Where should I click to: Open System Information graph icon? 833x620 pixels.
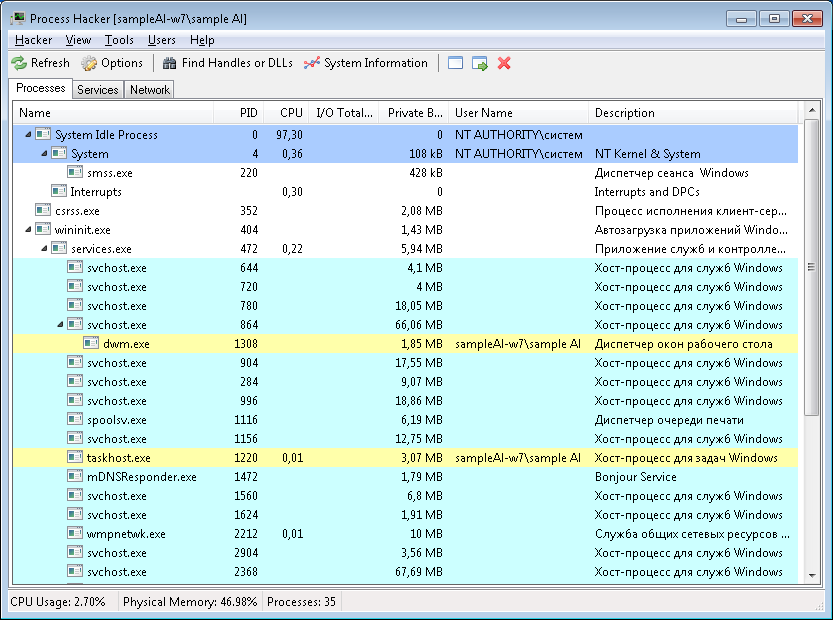coord(312,63)
